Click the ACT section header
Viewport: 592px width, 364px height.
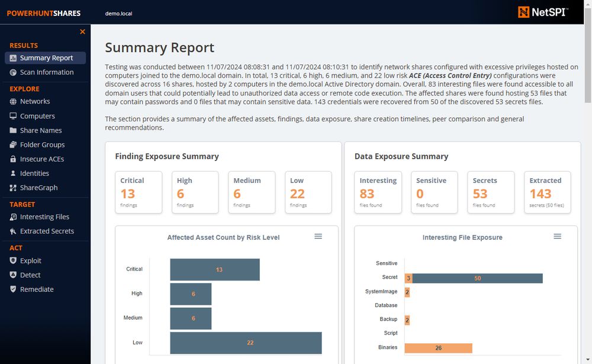(16, 248)
